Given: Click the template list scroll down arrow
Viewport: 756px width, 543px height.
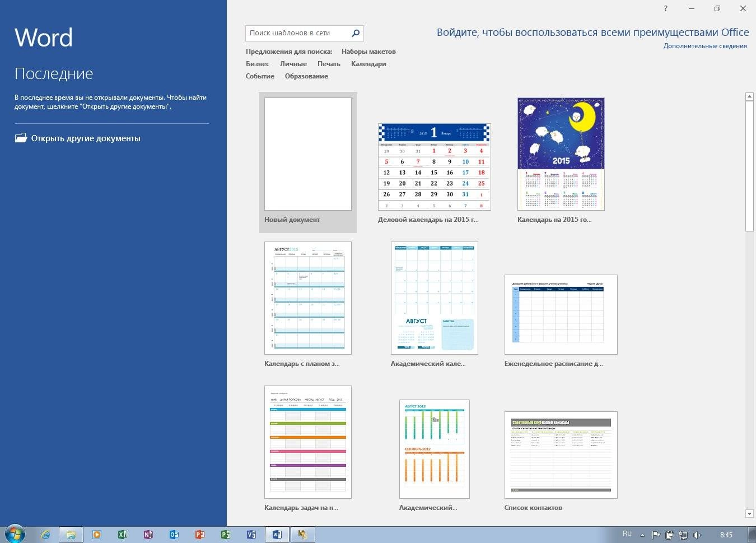Looking at the screenshot, I should (x=749, y=513).
